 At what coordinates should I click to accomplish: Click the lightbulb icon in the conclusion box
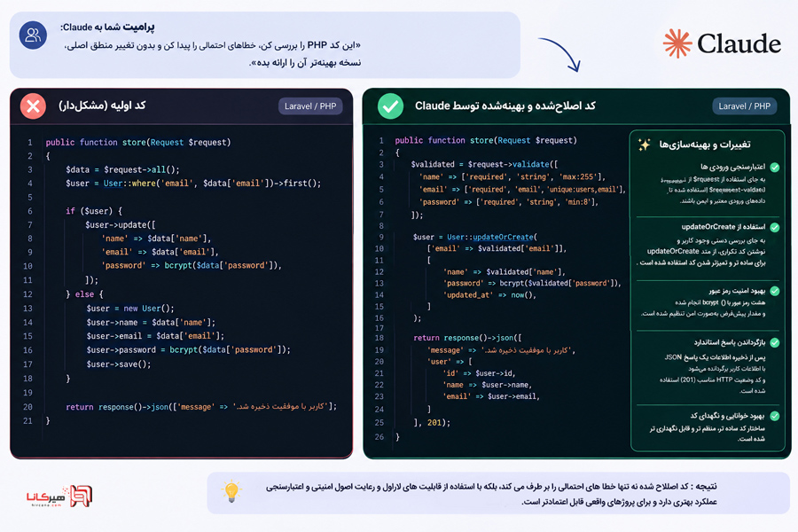(231, 490)
